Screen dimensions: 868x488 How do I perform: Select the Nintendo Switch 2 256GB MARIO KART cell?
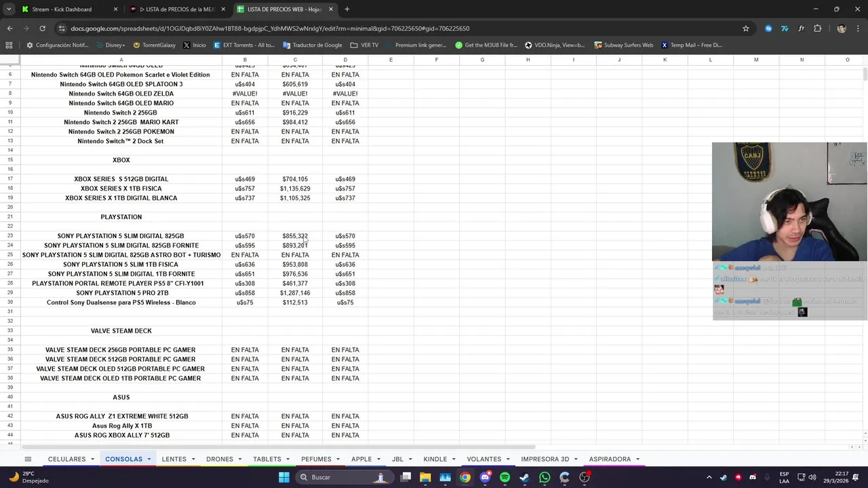(121, 122)
